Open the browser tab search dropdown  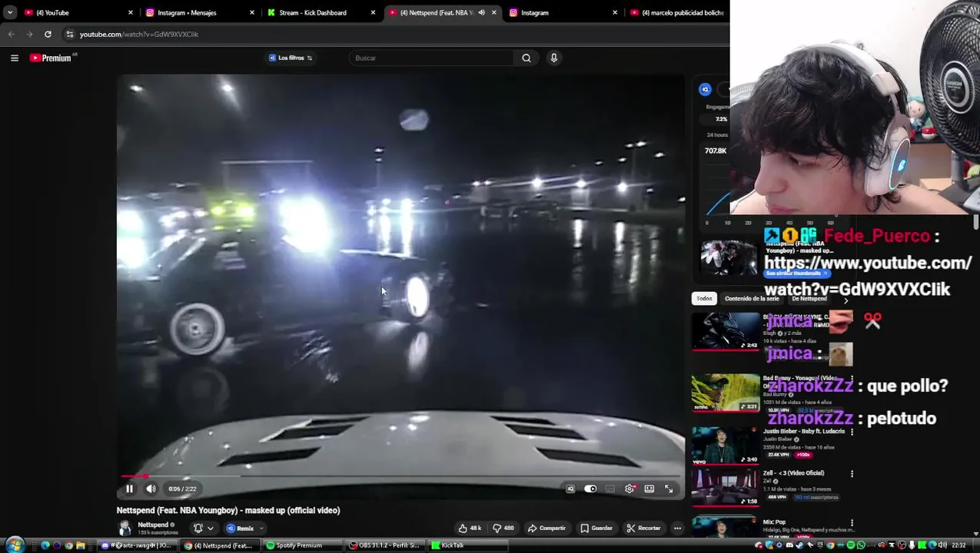(9, 12)
